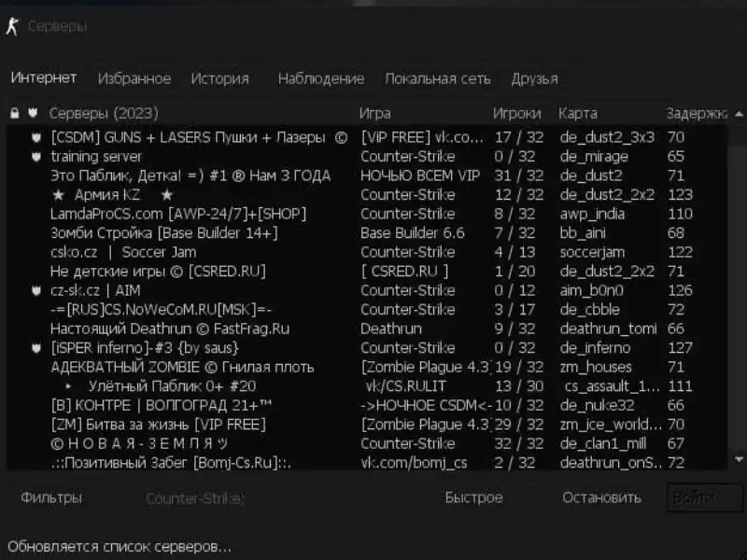Switch to the Наблюдение tab

(x=321, y=78)
